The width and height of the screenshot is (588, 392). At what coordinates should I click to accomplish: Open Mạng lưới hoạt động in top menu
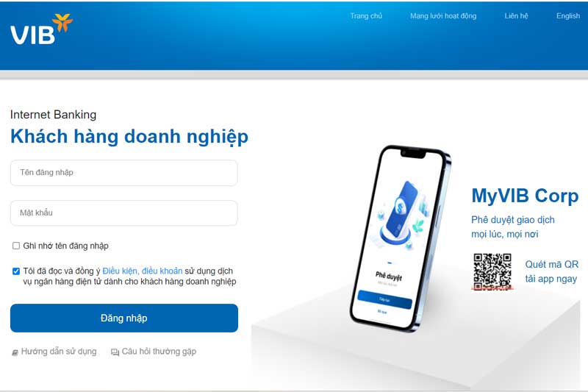[443, 16]
